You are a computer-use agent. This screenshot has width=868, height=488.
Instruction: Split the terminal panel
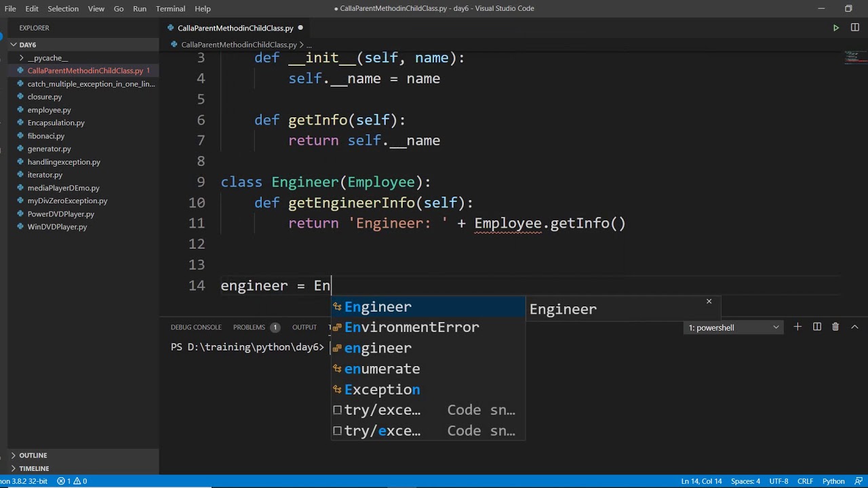tap(817, 327)
